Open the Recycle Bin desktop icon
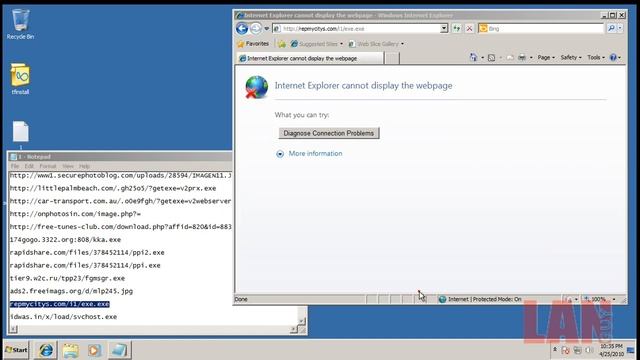Viewport: 640px width, 360px height. (20, 24)
